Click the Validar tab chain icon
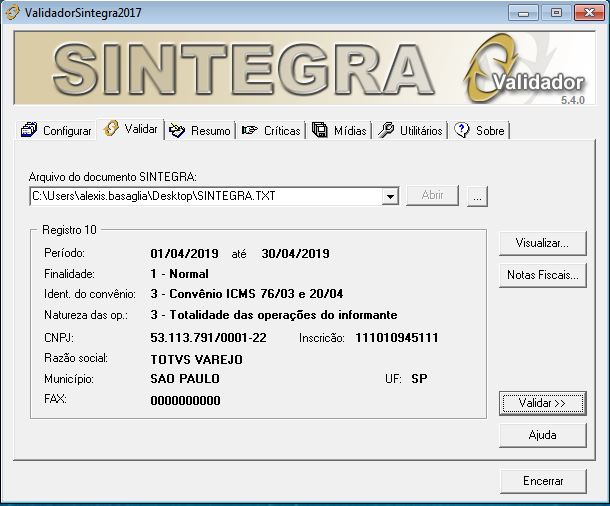The image size is (610, 506). click(111, 128)
